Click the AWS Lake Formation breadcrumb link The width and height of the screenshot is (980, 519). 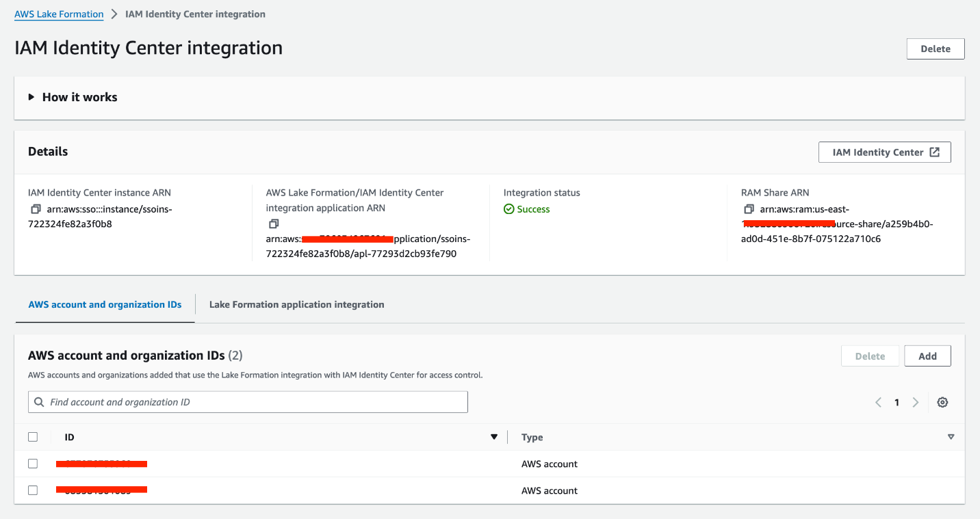[59, 14]
